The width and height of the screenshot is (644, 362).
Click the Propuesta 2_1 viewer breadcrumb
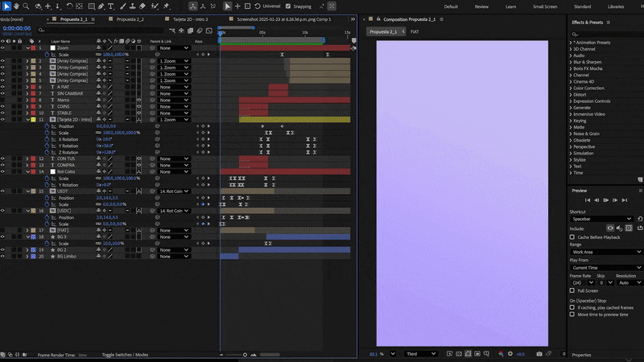pyautogui.click(x=383, y=31)
